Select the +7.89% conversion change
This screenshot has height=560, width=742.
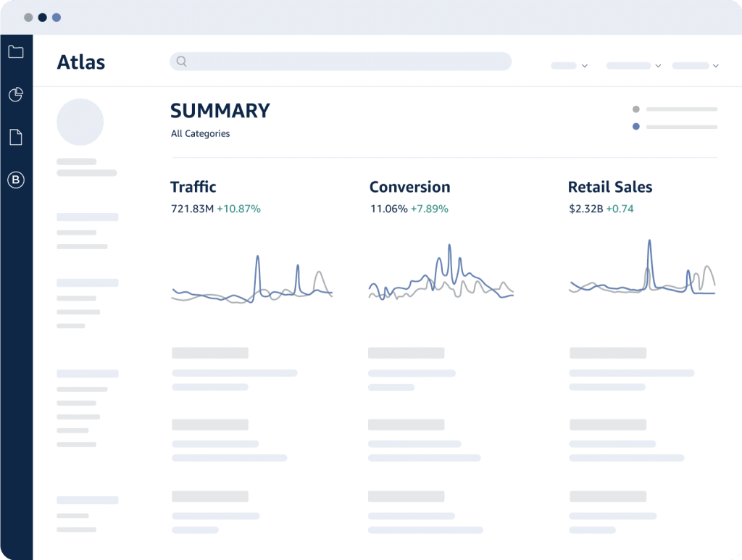429,209
